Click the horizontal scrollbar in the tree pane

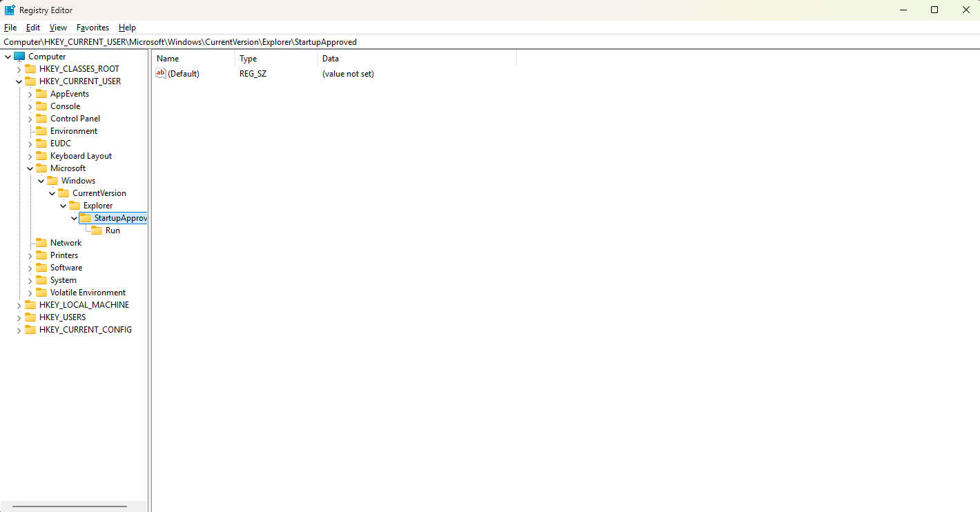69,506
